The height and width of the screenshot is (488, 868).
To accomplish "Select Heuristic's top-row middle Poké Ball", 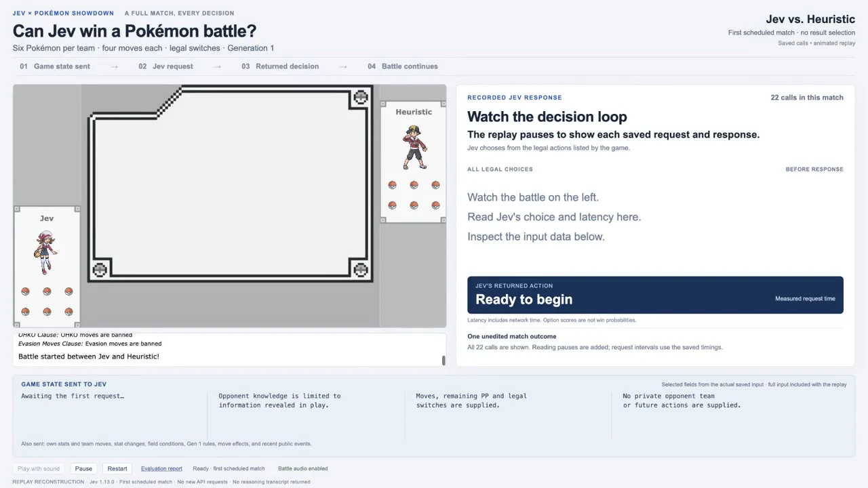I will coord(414,185).
